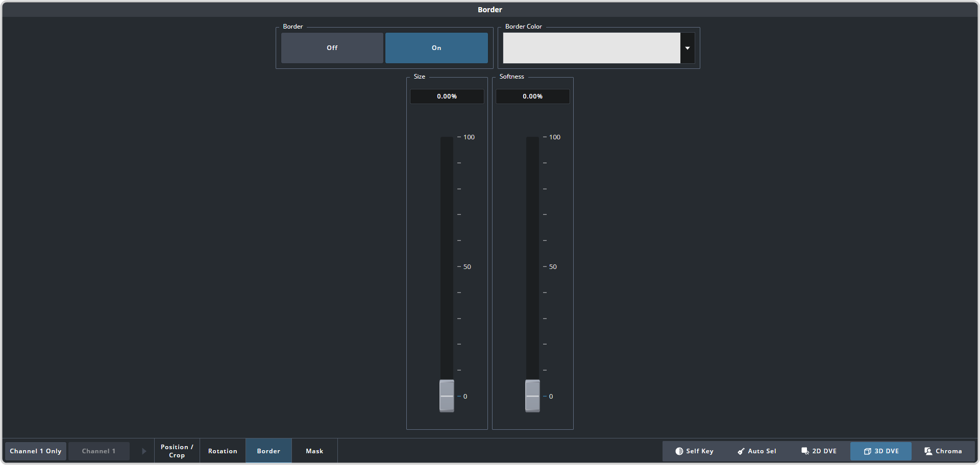Click the Auto Sel key icon
The image size is (980, 465).
click(741, 451)
